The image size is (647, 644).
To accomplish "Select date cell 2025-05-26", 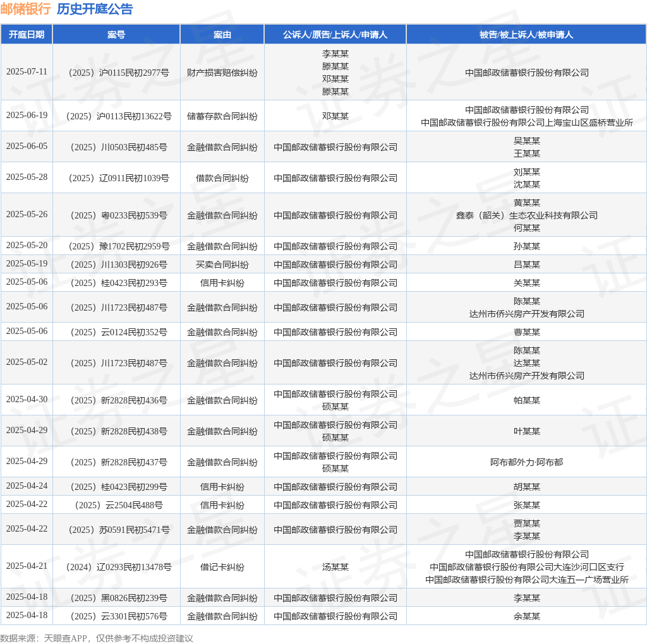I will [x=27, y=214].
